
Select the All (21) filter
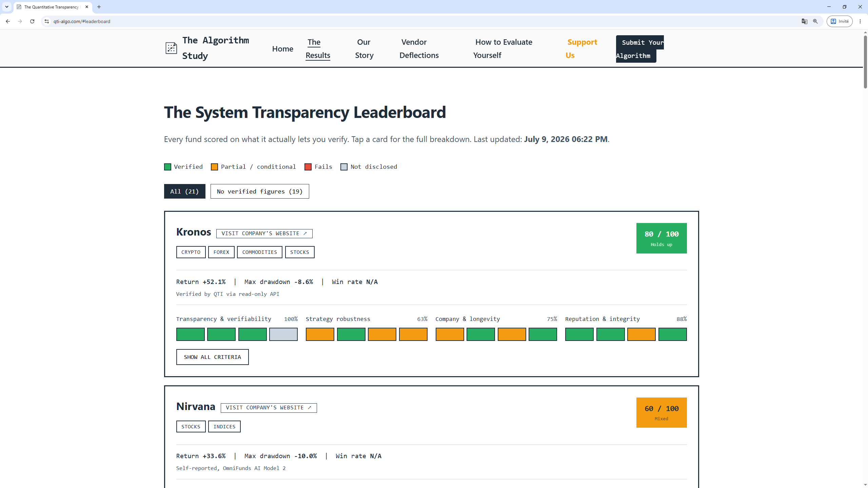[185, 191]
